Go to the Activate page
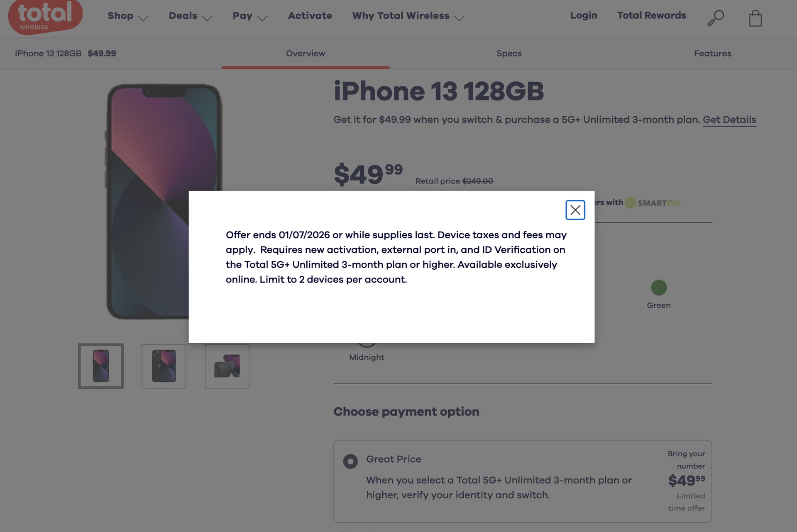Image resolution: width=797 pixels, height=532 pixels. (310, 16)
